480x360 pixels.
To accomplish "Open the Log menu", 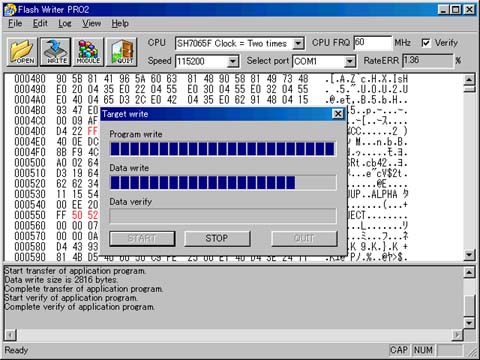I will 65,24.
